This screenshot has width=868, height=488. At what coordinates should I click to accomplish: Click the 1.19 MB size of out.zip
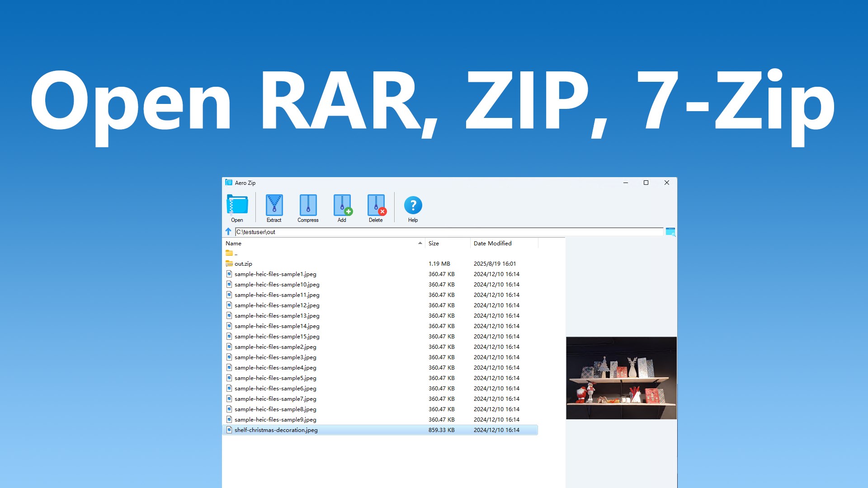click(439, 263)
